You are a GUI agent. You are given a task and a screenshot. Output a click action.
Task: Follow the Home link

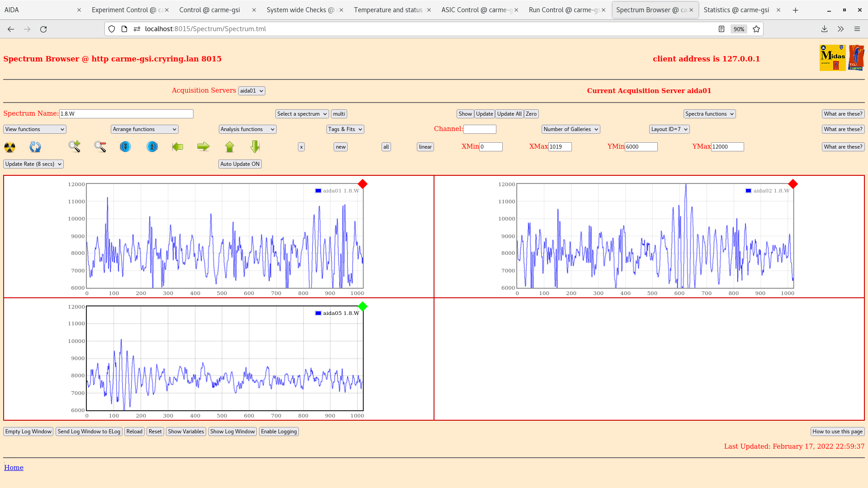pos(14,468)
